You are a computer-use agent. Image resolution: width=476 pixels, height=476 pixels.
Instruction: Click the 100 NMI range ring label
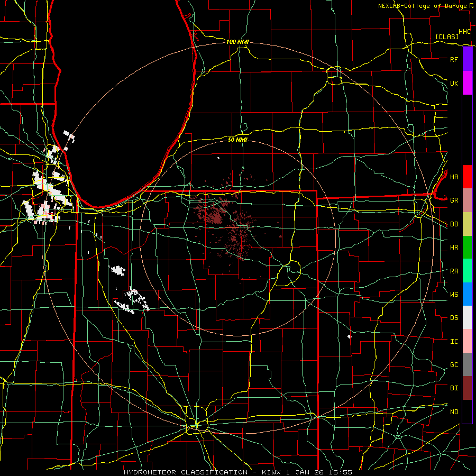point(237,42)
